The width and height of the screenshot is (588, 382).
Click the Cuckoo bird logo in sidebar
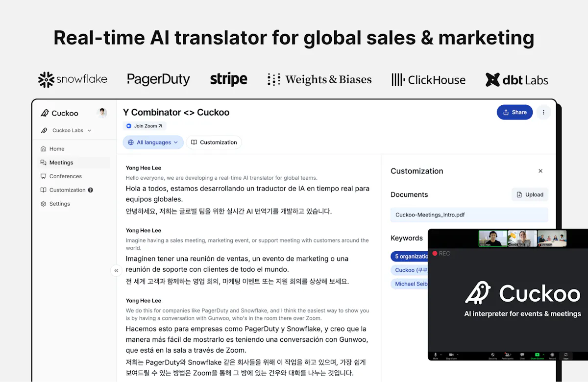[x=45, y=113]
